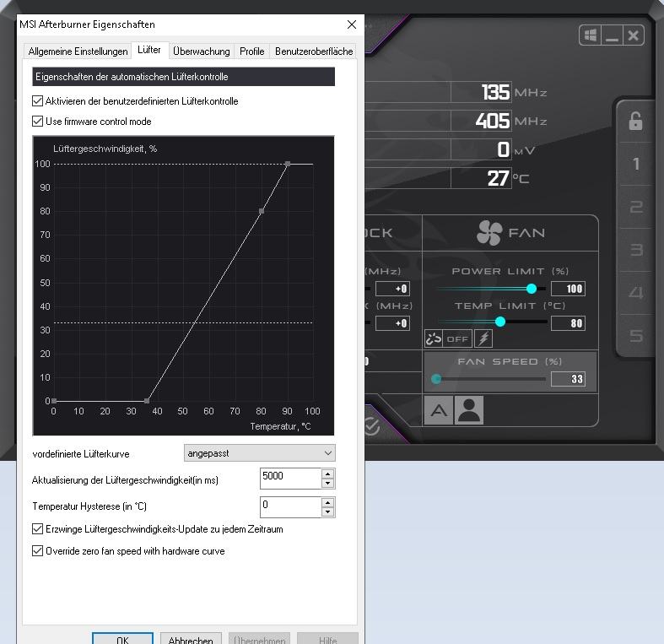Toggle 'Erzwinge Lüftergeschwindigkeits-Update' checkbox

(x=38, y=528)
